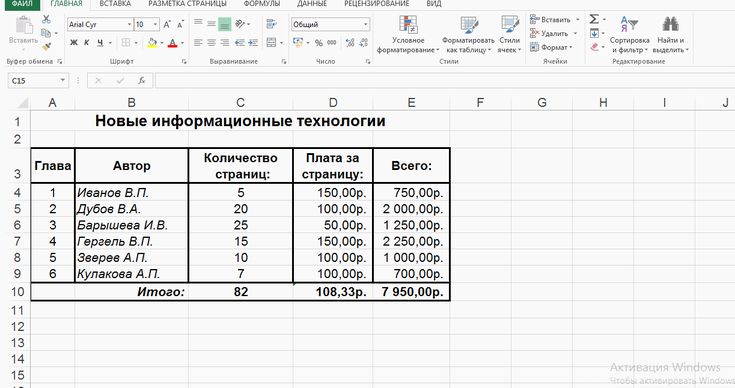This screenshot has width=735, height=388.
Task: Toggle underline Ч formatting
Action: [x=100, y=43]
